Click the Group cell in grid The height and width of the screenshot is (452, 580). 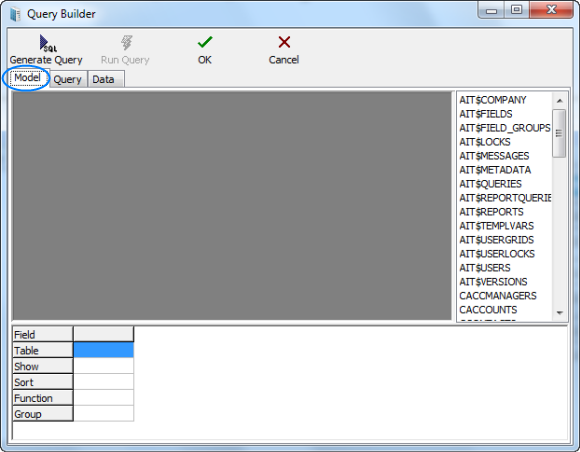(104, 414)
